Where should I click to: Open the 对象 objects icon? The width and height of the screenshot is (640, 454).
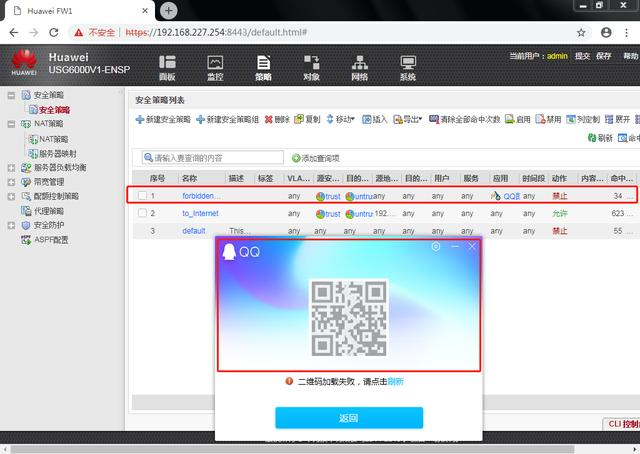[311, 68]
